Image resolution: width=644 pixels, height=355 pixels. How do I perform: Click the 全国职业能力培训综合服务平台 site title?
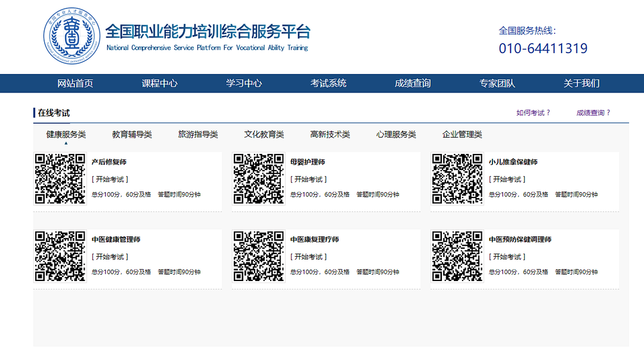click(x=208, y=32)
